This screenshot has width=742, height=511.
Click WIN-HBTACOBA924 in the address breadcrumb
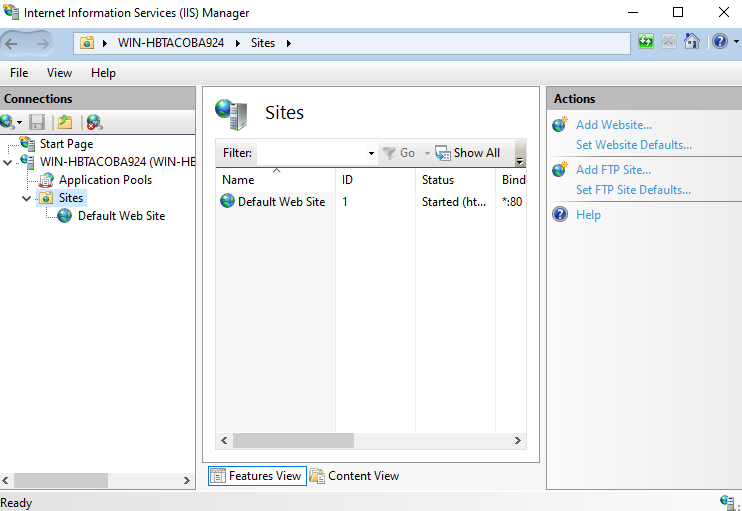[x=171, y=43]
